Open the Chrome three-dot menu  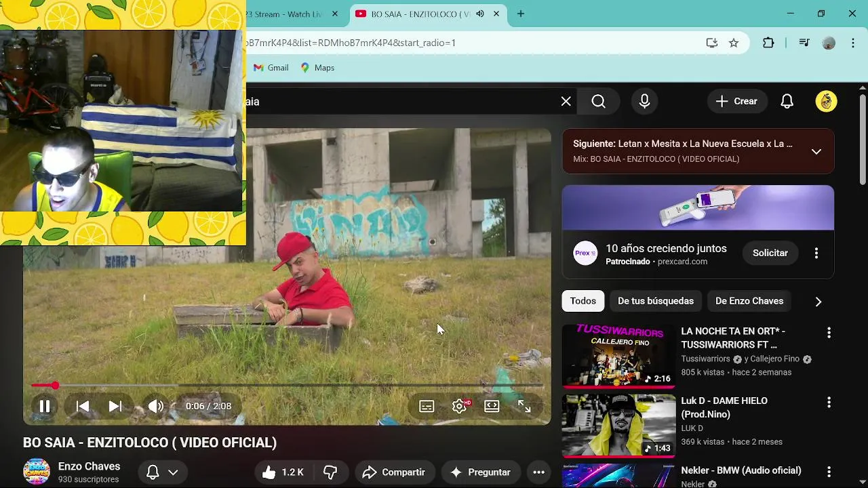(x=852, y=43)
